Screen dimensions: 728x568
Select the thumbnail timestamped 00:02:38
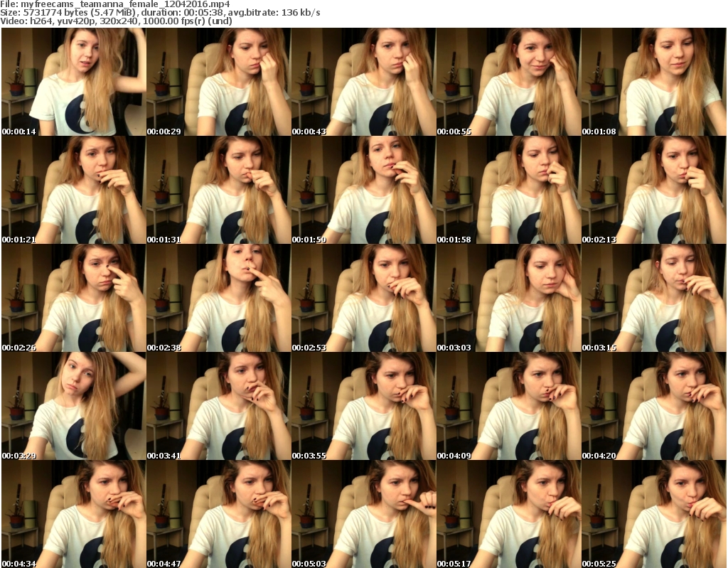tap(219, 298)
